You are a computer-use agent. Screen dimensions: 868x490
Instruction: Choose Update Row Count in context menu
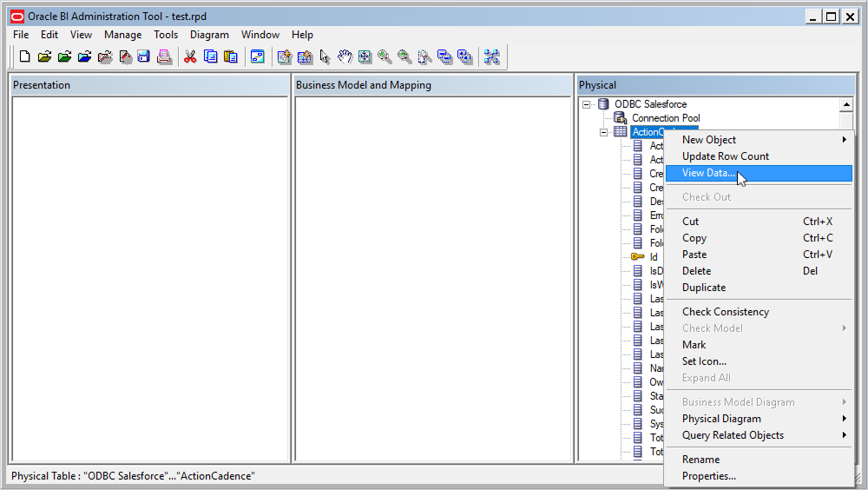[x=759, y=156]
